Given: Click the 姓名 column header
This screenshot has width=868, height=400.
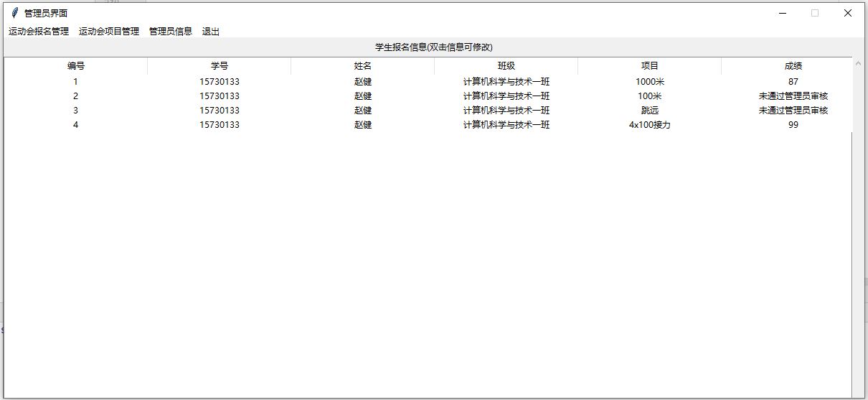Looking at the screenshot, I should point(363,66).
